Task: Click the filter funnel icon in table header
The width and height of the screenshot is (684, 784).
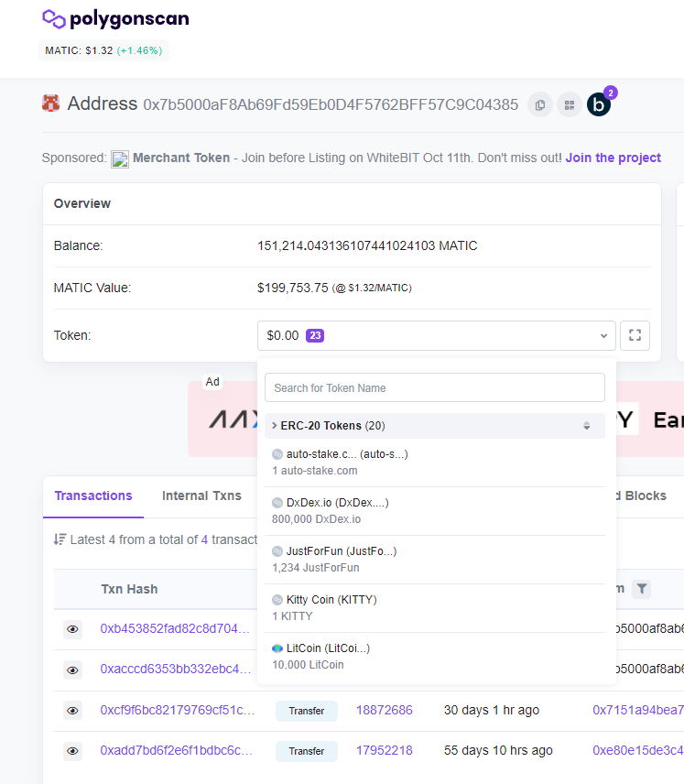Action: 642,589
